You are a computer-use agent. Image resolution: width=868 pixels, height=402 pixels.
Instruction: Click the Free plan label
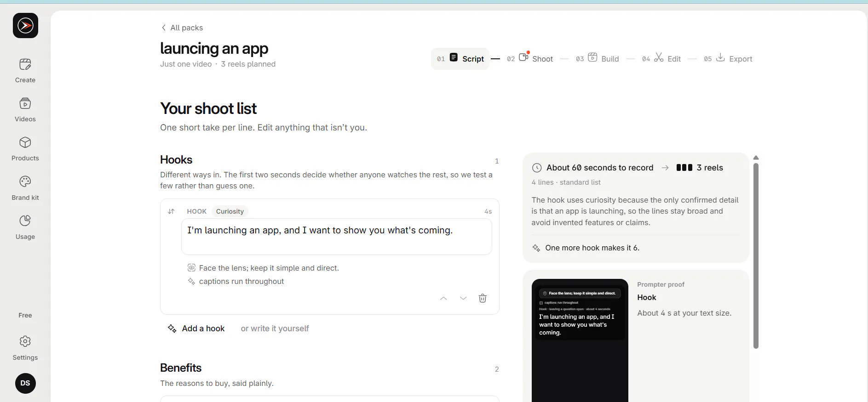click(25, 315)
